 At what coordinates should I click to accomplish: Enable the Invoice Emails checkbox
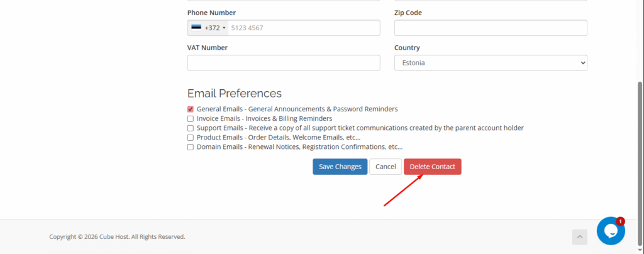pyautogui.click(x=191, y=119)
